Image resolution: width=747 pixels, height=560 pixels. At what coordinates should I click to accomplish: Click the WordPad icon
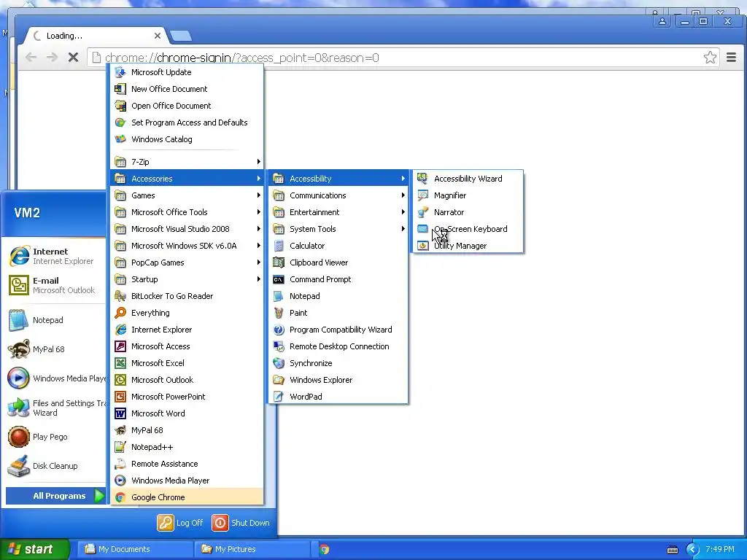[x=279, y=397]
